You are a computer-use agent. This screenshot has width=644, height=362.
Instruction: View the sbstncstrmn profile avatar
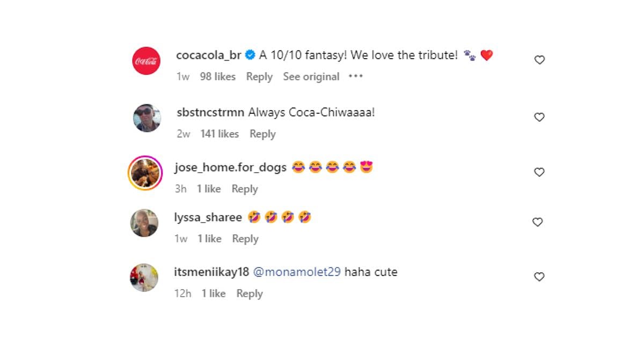click(147, 118)
